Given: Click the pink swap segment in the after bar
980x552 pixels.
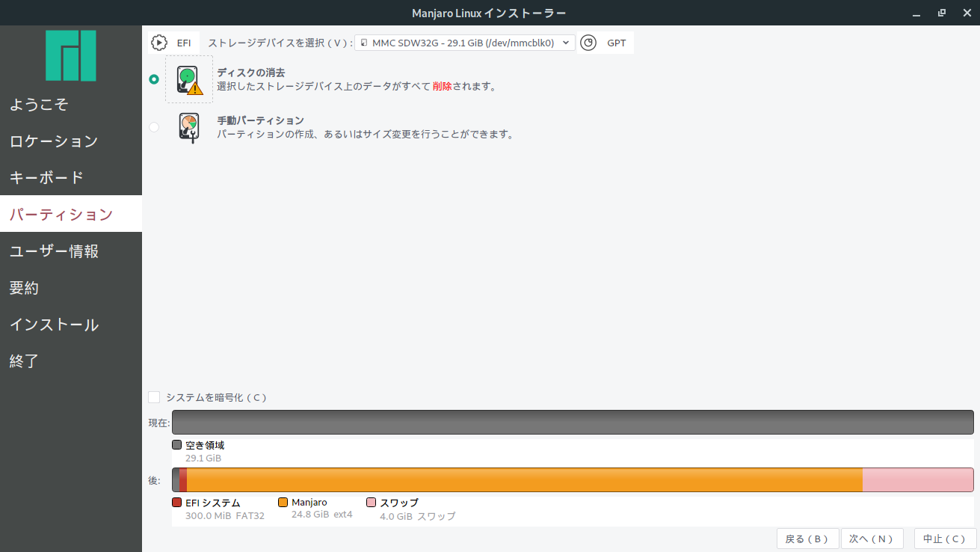Looking at the screenshot, I should pyautogui.click(x=918, y=480).
